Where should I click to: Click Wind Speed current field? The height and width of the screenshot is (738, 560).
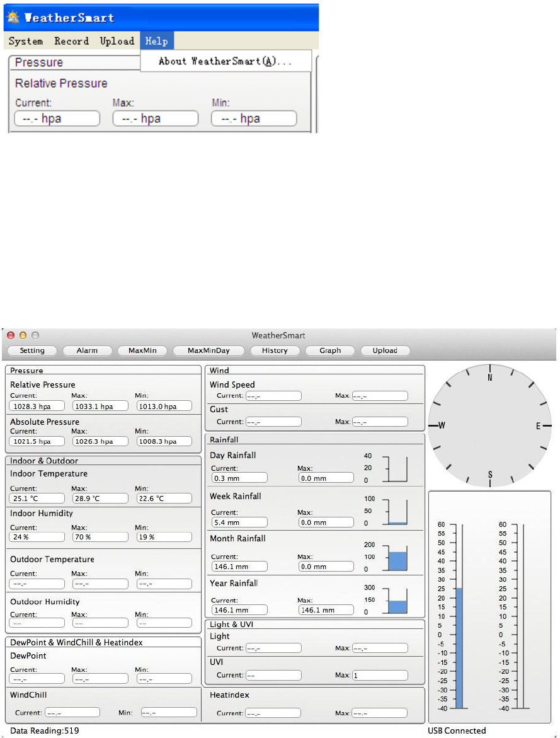(273, 396)
